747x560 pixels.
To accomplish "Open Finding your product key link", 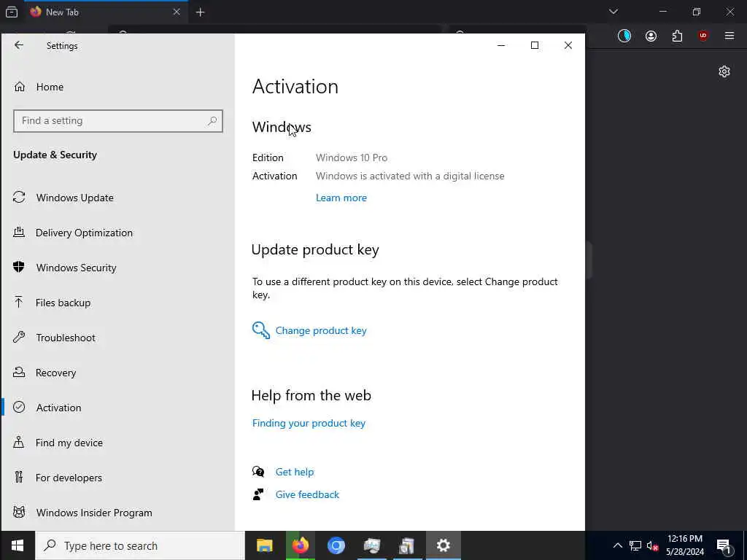I will click(309, 424).
